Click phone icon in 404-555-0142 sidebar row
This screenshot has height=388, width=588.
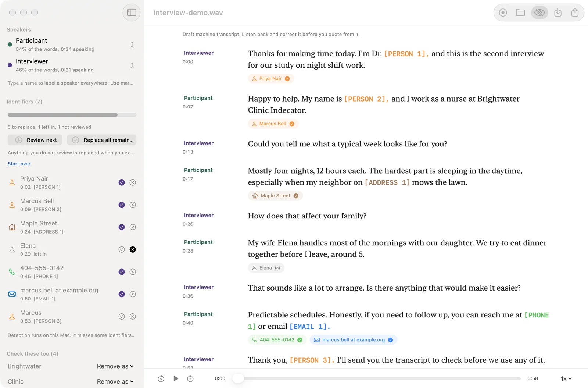(12, 272)
